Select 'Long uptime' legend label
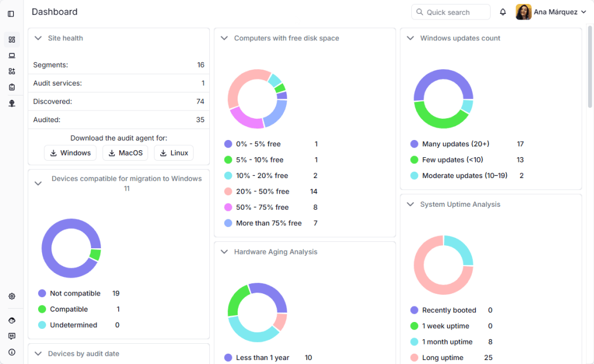Screen dimensions: 594x364 (442, 358)
